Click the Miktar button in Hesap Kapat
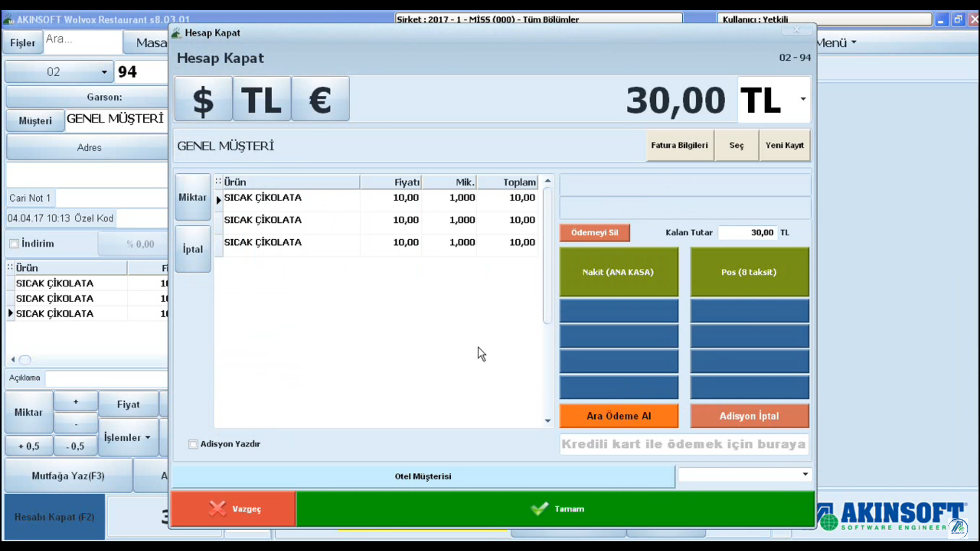Screen dimensions: 980x551 click(193, 197)
